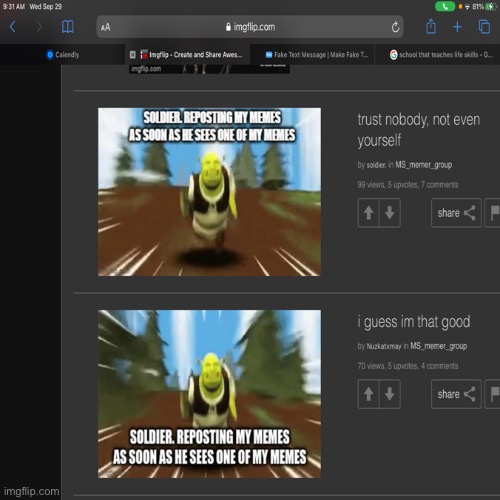Open the 'trust nobody, not even yourself' title

(419, 130)
